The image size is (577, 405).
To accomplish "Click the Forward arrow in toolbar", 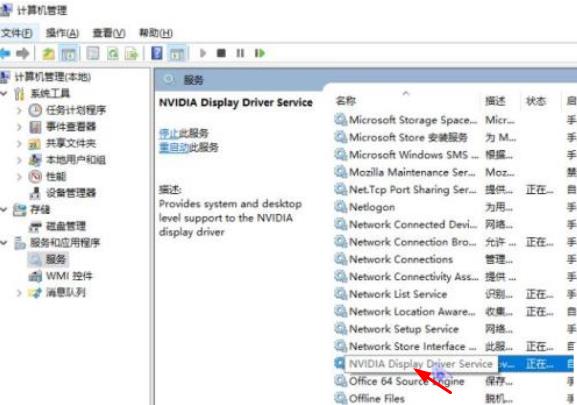I will coord(23,54).
